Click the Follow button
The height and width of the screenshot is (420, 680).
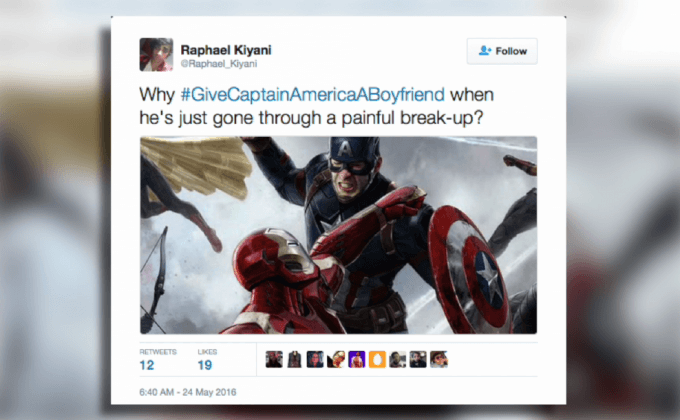click(x=502, y=51)
